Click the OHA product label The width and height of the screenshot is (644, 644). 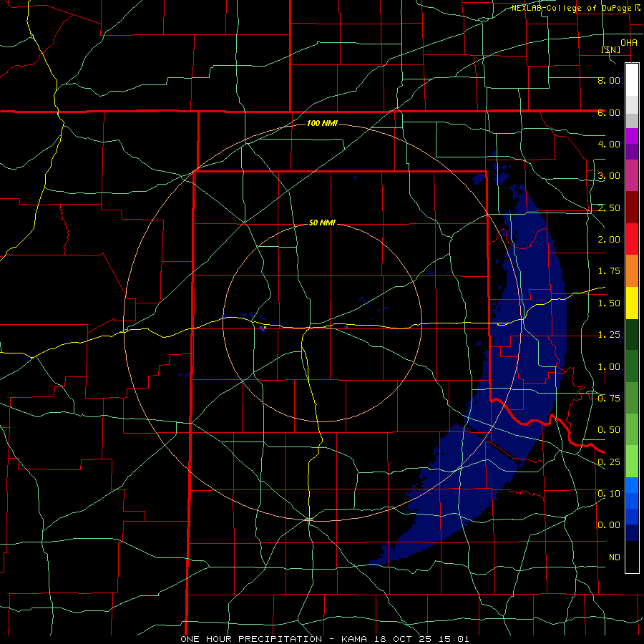[x=629, y=43]
